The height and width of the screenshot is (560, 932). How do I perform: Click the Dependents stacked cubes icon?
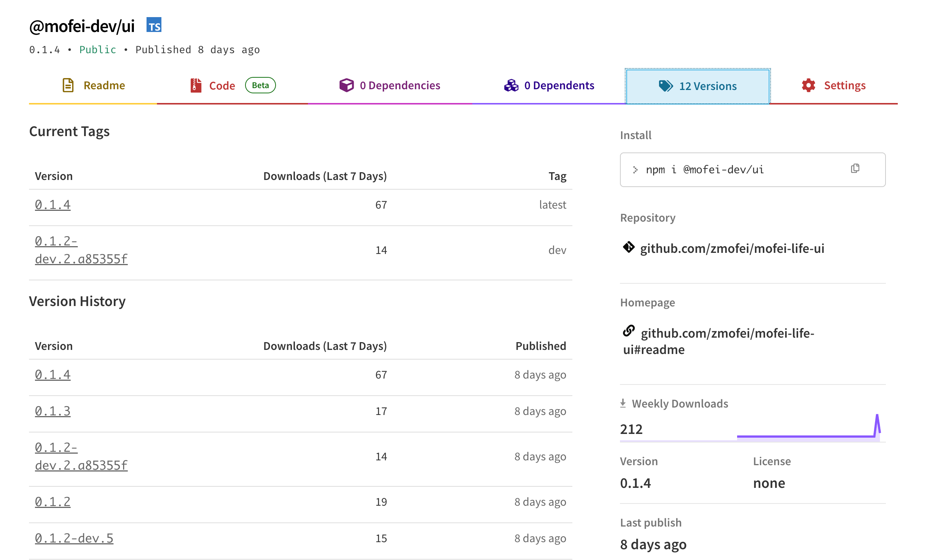(511, 85)
